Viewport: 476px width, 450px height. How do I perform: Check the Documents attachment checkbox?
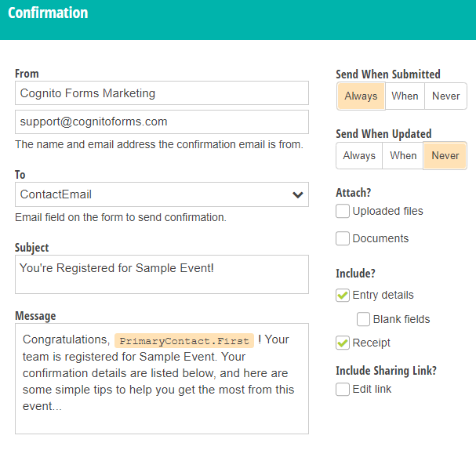pos(343,238)
